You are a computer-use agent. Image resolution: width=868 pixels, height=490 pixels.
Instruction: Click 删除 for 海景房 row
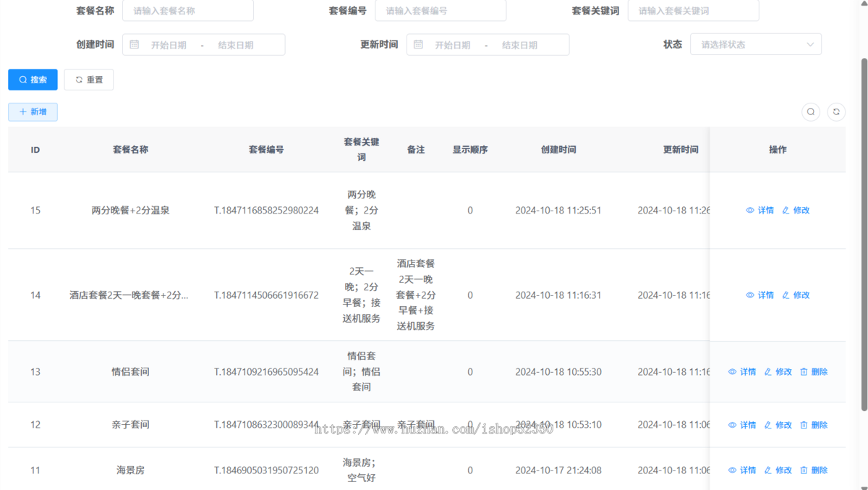pos(814,470)
